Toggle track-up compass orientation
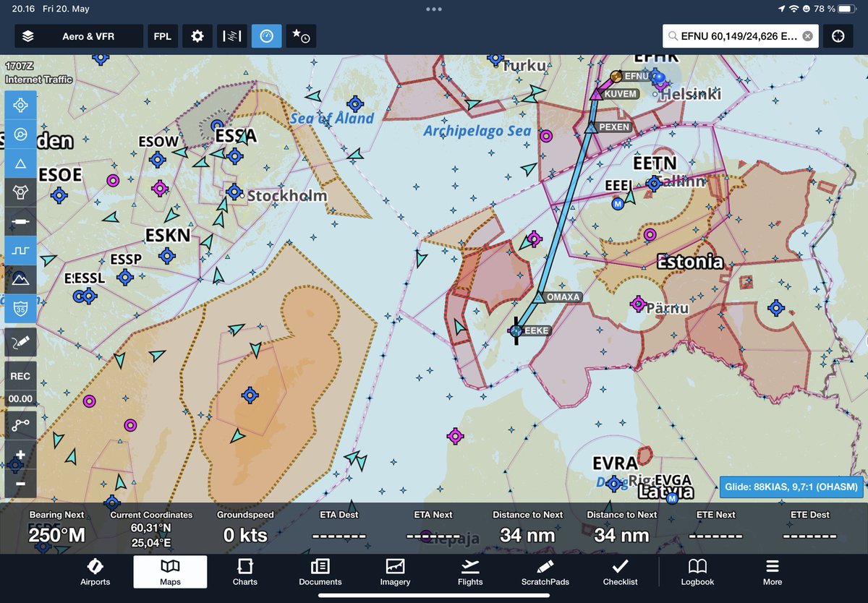868x603 pixels. 20,134
